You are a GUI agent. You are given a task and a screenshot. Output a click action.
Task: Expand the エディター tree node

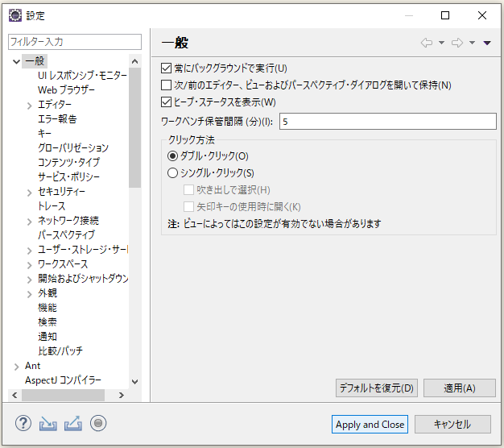point(30,106)
